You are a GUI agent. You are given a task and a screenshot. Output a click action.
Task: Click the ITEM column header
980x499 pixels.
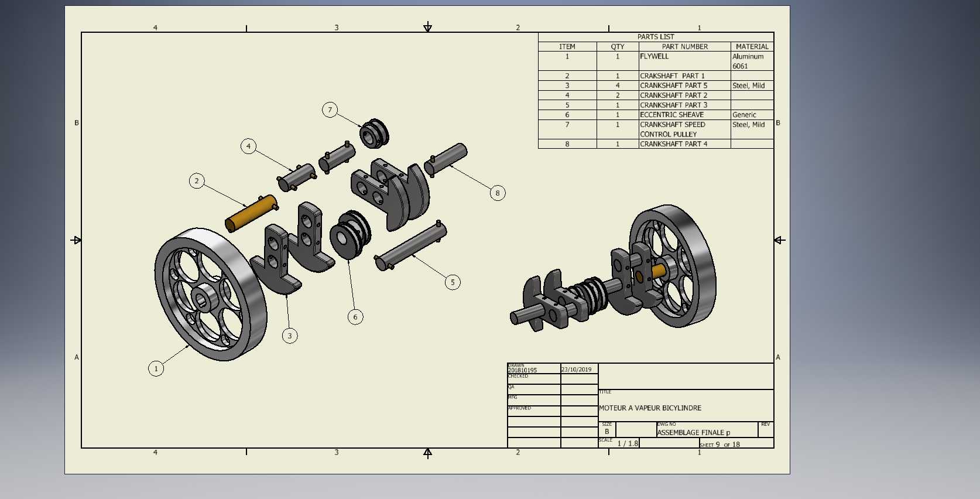click(567, 47)
